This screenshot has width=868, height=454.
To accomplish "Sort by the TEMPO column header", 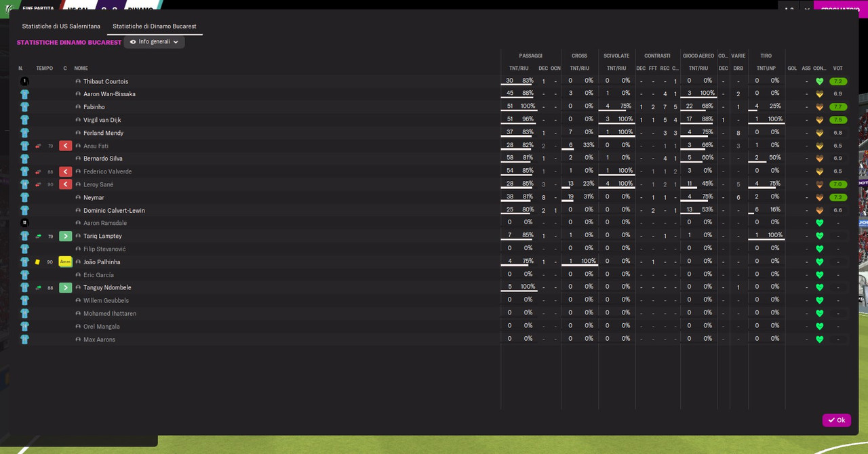I will (44, 68).
